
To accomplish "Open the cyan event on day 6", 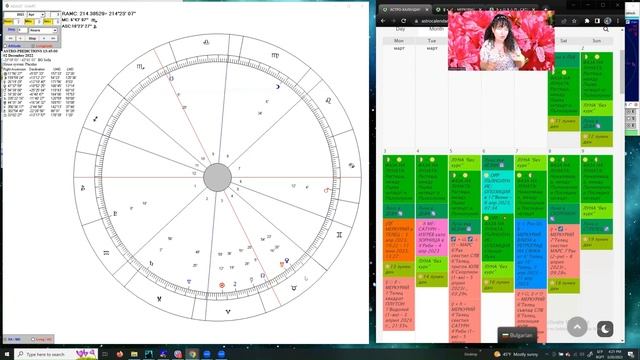I will [498, 191].
